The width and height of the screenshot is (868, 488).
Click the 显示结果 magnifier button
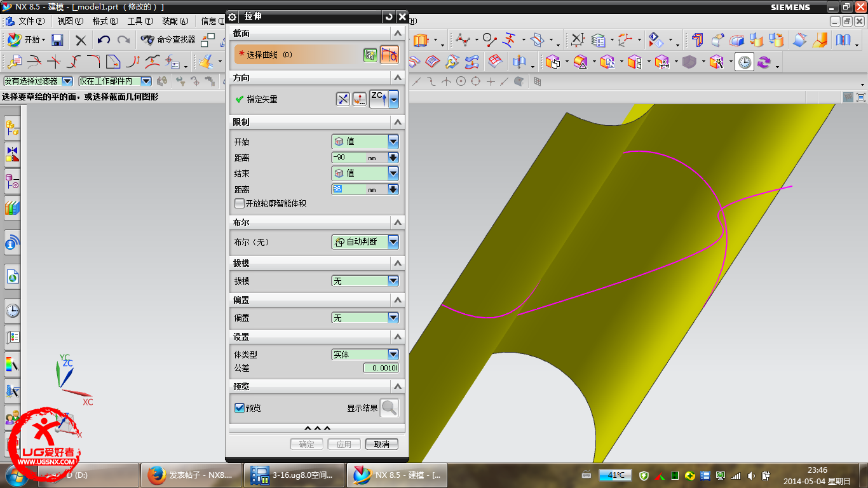[x=390, y=408]
